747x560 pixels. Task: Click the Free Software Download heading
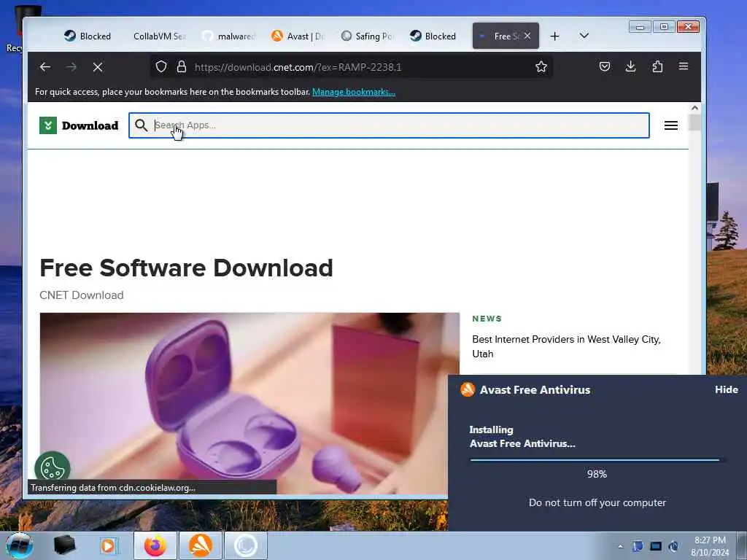[x=186, y=268]
